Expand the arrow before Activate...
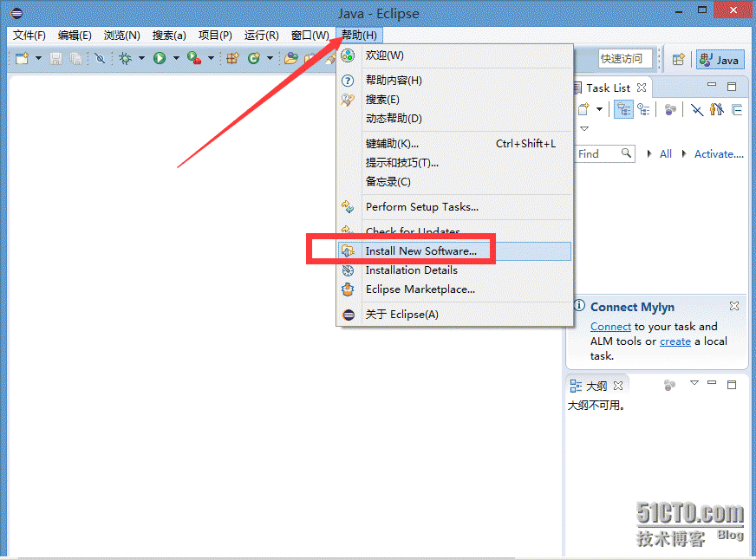This screenshot has width=756, height=559. pos(684,153)
